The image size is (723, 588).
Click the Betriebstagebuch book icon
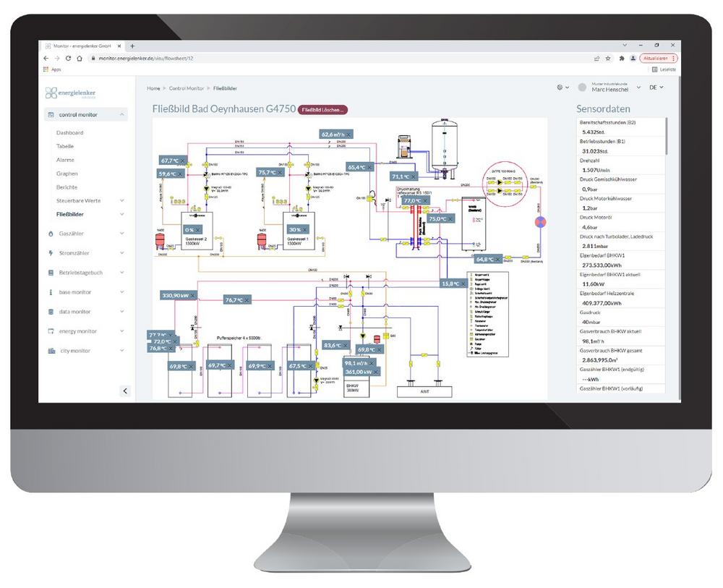point(51,273)
